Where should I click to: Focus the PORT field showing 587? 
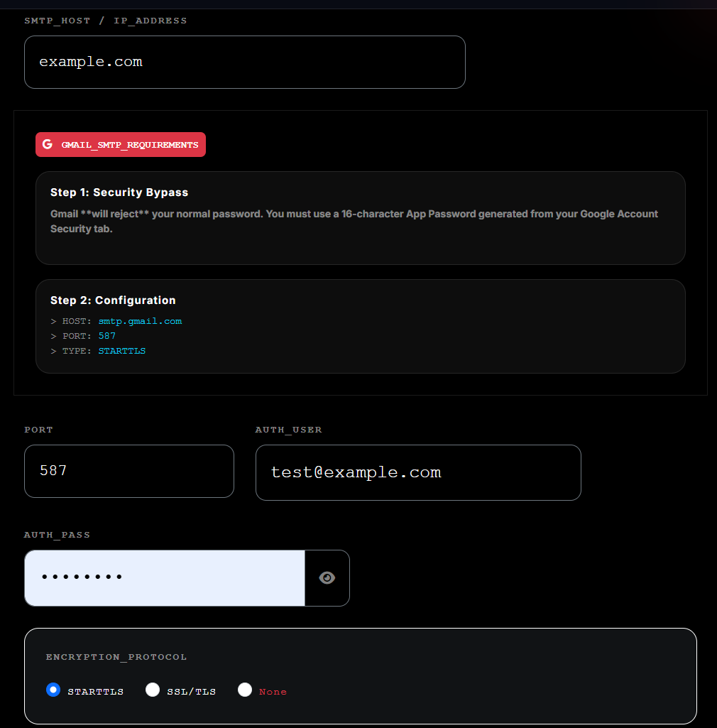click(x=129, y=472)
